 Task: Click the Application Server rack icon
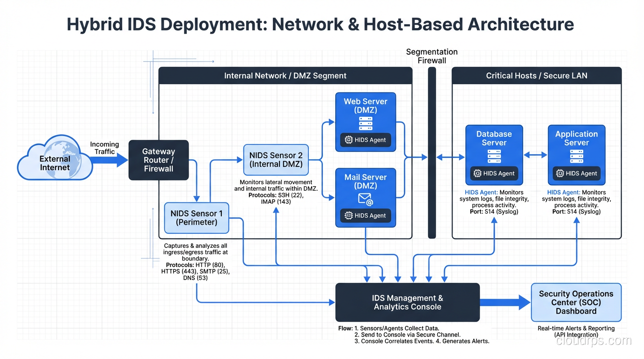576,157
